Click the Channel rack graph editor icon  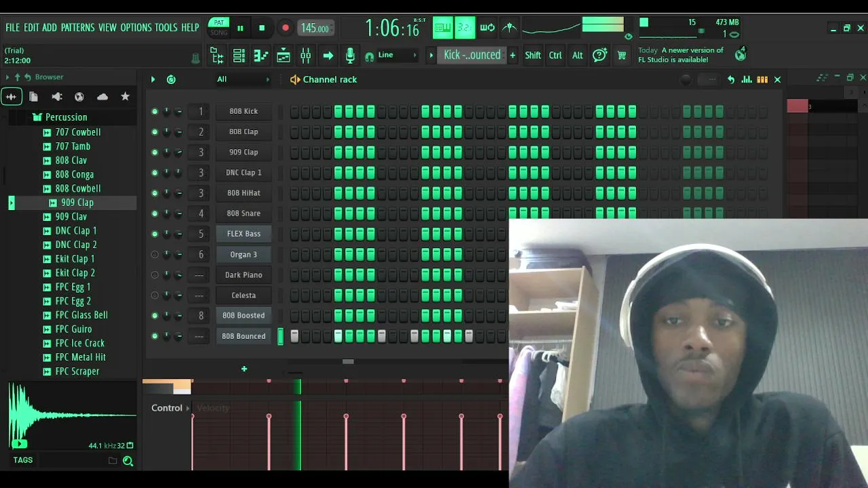(x=747, y=79)
